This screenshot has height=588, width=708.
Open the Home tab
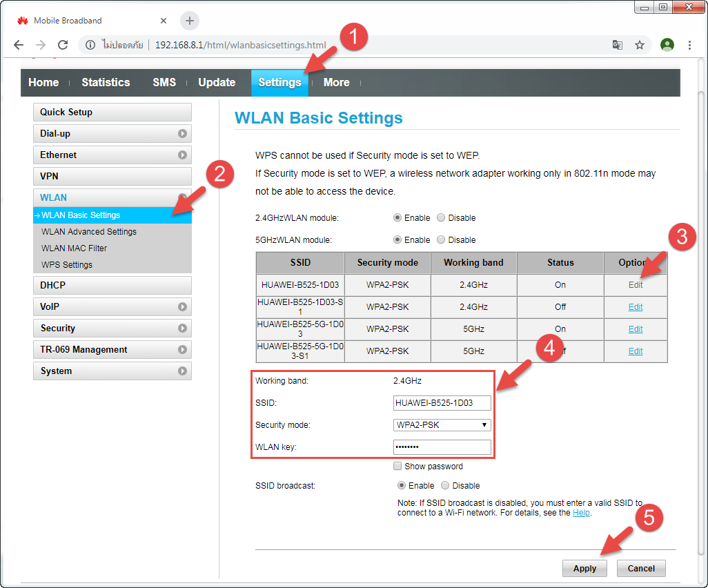(x=43, y=83)
